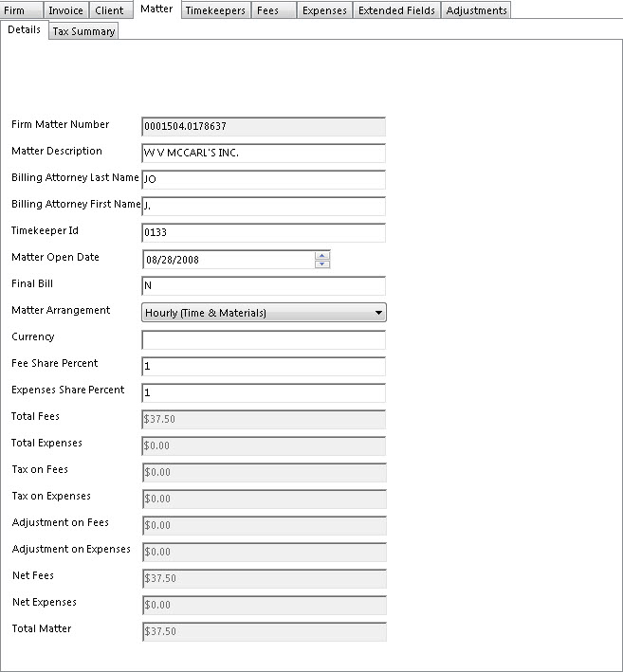Open the Adjustments tab
Image resolution: width=623 pixels, height=672 pixels.
(x=476, y=9)
